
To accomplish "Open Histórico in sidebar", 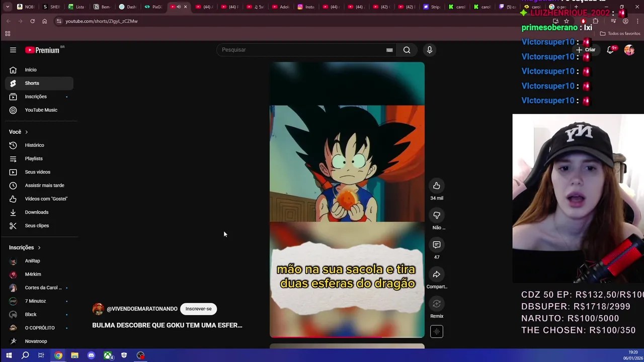I will click(39, 145).
